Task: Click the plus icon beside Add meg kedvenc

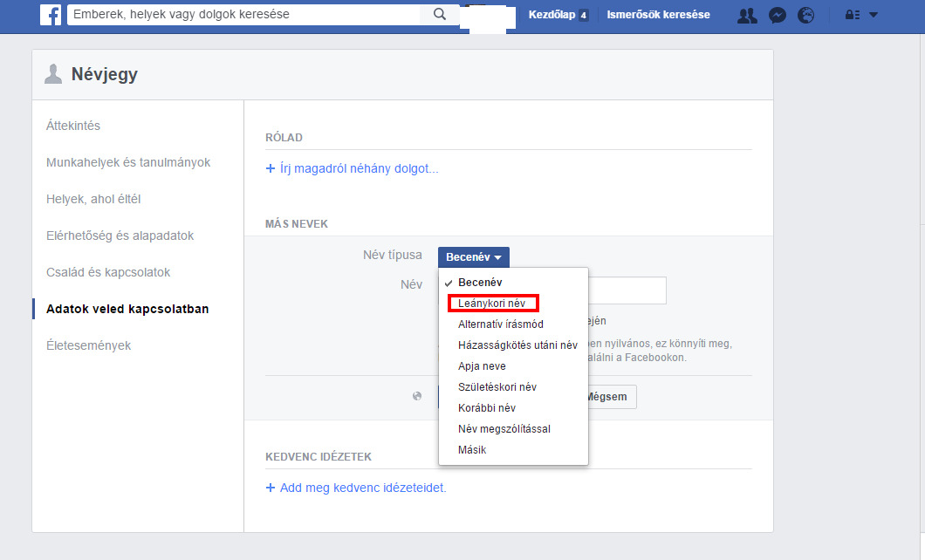Action: (x=271, y=488)
